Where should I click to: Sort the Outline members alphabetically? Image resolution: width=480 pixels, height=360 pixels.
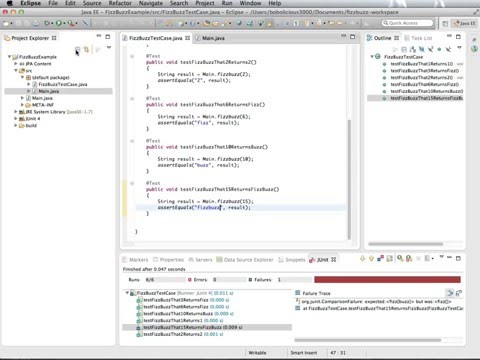click(413, 49)
